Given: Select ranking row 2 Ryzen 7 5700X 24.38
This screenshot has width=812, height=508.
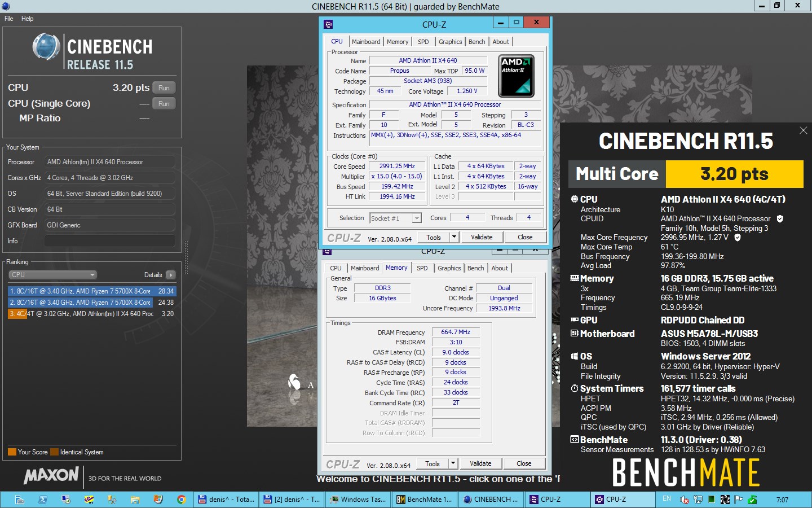Looking at the screenshot, I should (x=92, y=303).
